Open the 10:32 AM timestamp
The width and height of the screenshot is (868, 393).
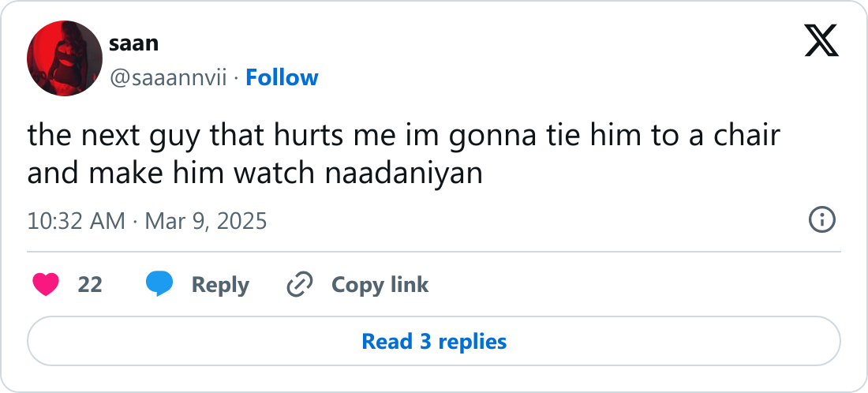(76, 220)
